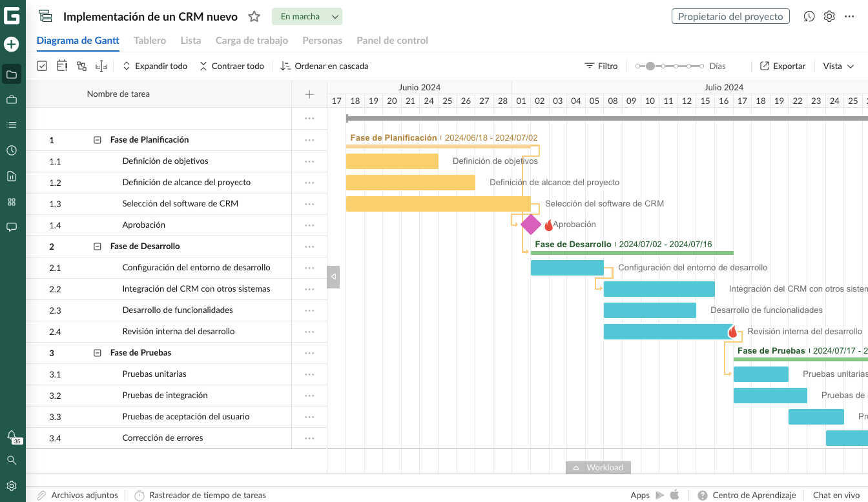Open row options for Aprobación task
868x502 pixels.
[x=309, y=225]
